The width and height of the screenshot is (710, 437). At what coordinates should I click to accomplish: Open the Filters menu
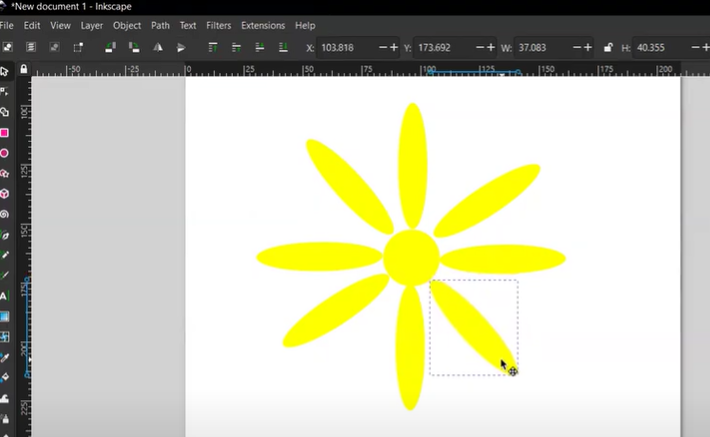pos(218,25)
